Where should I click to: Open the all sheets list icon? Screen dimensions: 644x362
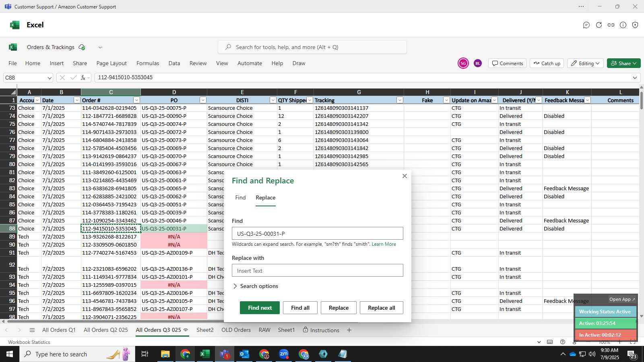pos(32,330)
